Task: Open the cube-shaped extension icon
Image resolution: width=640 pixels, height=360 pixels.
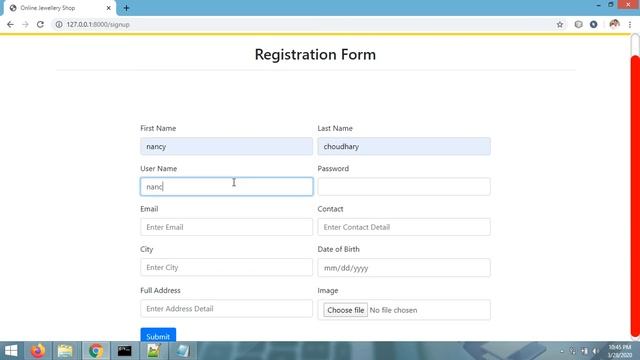Action: (x=578, y=24)
